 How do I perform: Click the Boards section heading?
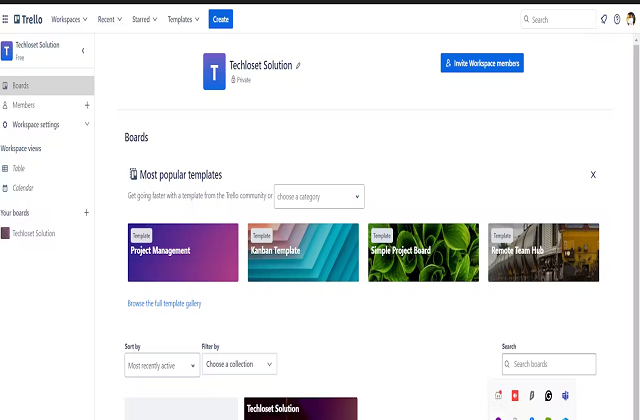[x=136, y=137]
